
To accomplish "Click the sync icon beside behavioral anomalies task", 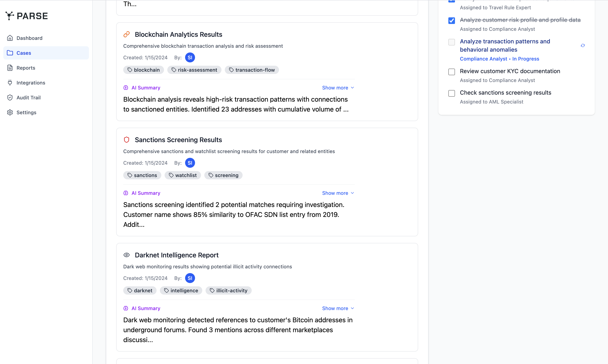I will pos(583,45).
